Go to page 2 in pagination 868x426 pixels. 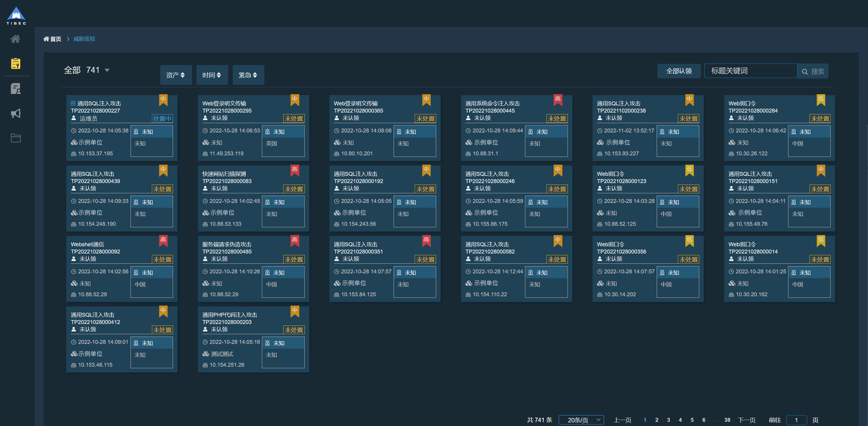tap(657, 420)
